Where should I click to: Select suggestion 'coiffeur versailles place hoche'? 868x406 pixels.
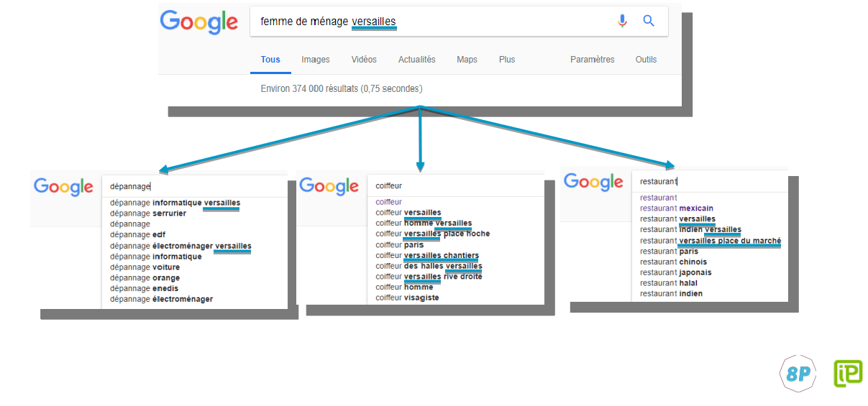point(433,234)
